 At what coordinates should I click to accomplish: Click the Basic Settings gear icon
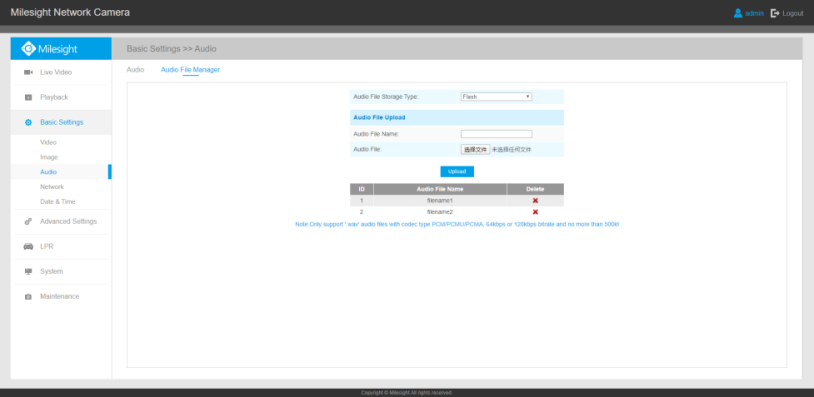tap(29, 122)
